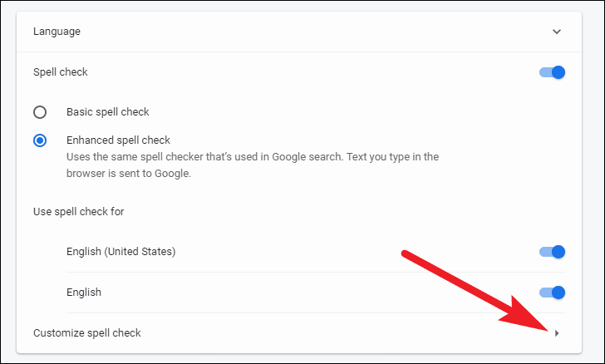Click the Enhanced spell check label text
This screenshot has width=605, height=364.
118,140
